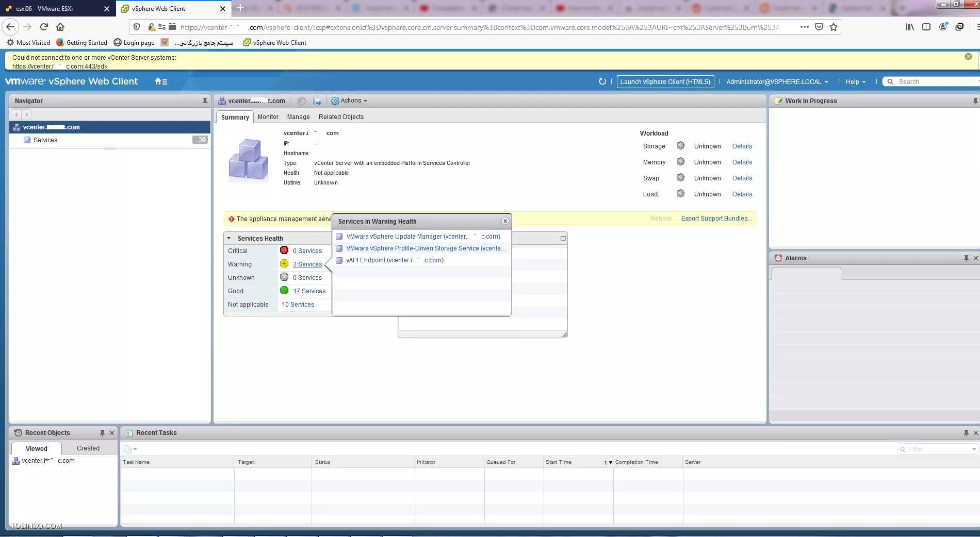
Task: Switch to the Monitor tab
Action: click(268, 117)
